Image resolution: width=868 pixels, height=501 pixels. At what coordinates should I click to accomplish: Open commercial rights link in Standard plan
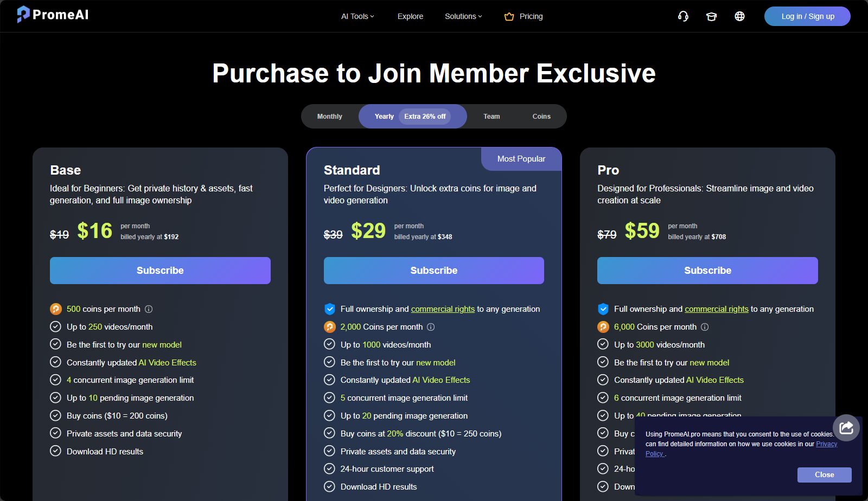443,309
